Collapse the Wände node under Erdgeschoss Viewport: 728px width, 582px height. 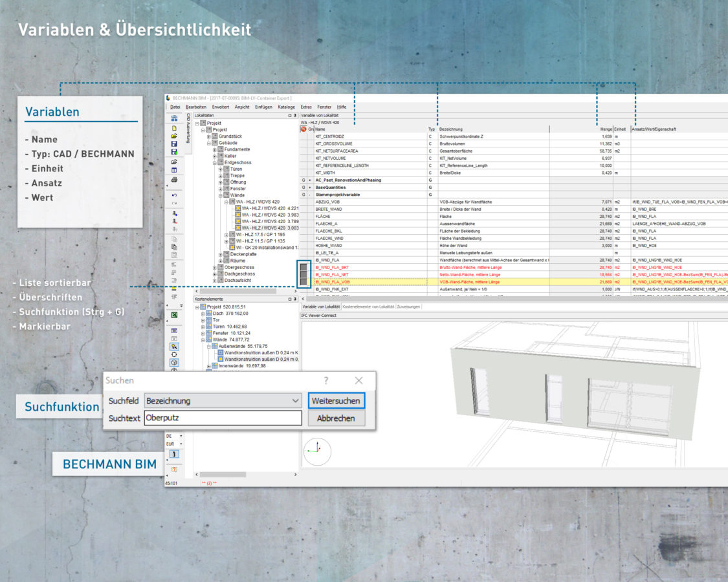point(220,195)
